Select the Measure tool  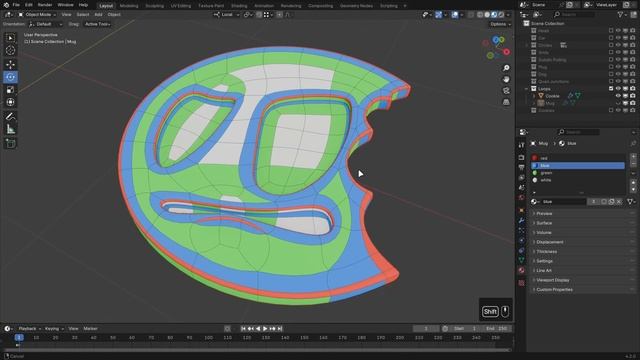[x=10, y=129]
